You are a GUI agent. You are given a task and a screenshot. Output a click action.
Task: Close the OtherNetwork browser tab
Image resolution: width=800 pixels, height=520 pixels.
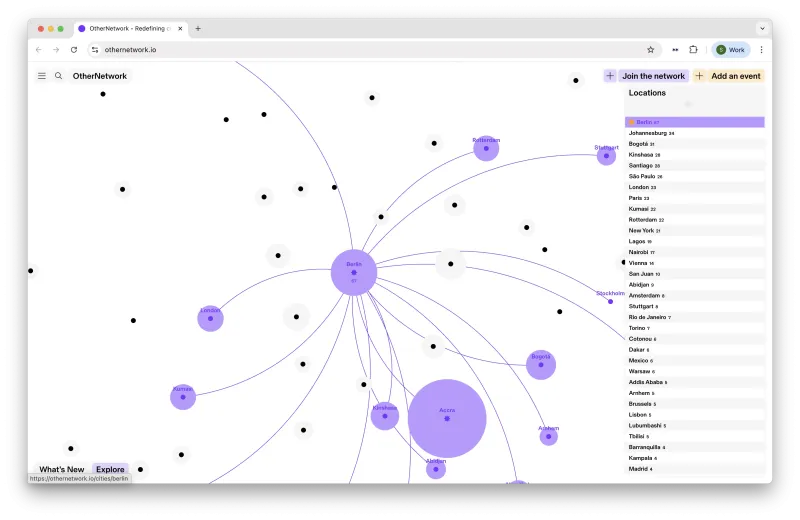point(180,29)
